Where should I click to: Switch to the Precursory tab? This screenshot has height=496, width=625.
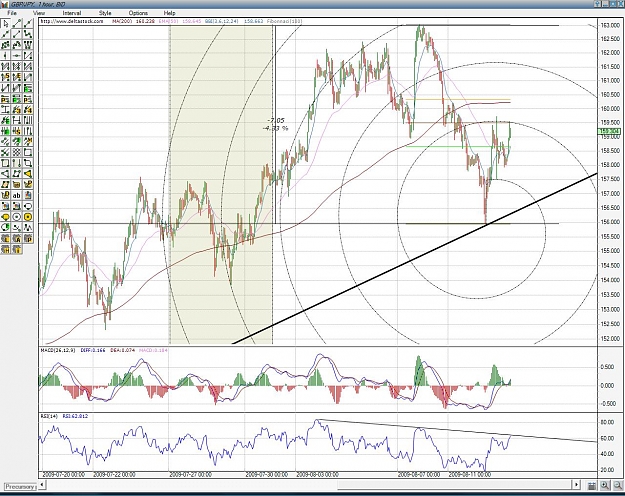[x=20, y=487]
